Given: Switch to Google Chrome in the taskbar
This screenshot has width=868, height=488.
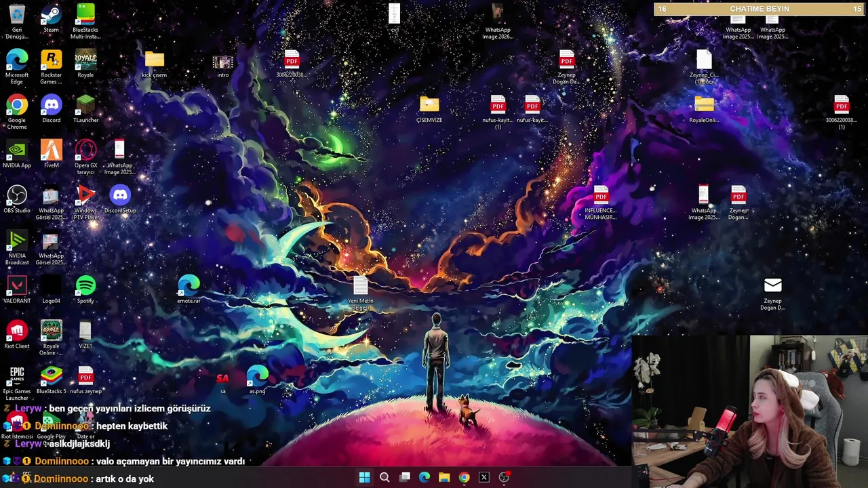Looking at the screenshot, I should (x=464, y=477).
